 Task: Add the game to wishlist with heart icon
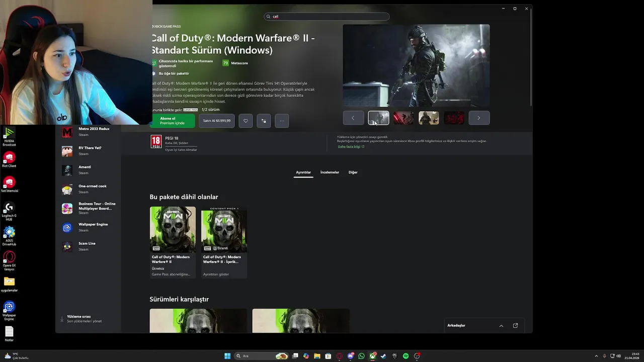246,121
